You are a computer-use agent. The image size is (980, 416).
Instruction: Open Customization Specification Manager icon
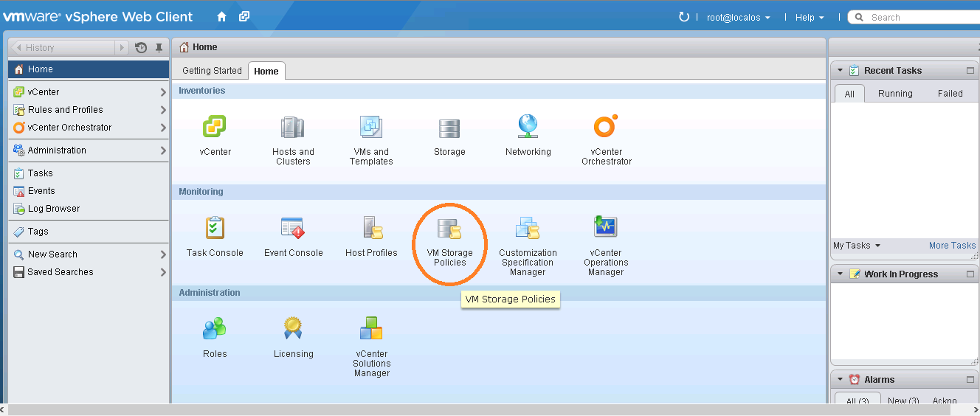point(528,228)
